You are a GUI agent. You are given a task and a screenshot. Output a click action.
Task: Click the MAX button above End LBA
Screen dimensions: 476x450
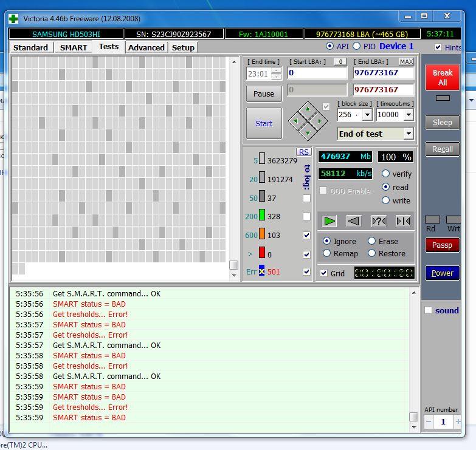pyautogui.click(x=406, y=61)
